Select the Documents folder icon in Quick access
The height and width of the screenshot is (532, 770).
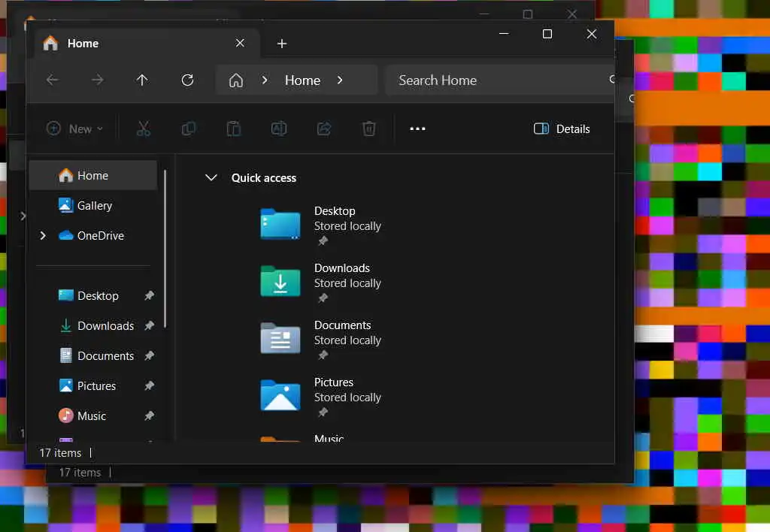click(280, 338)
